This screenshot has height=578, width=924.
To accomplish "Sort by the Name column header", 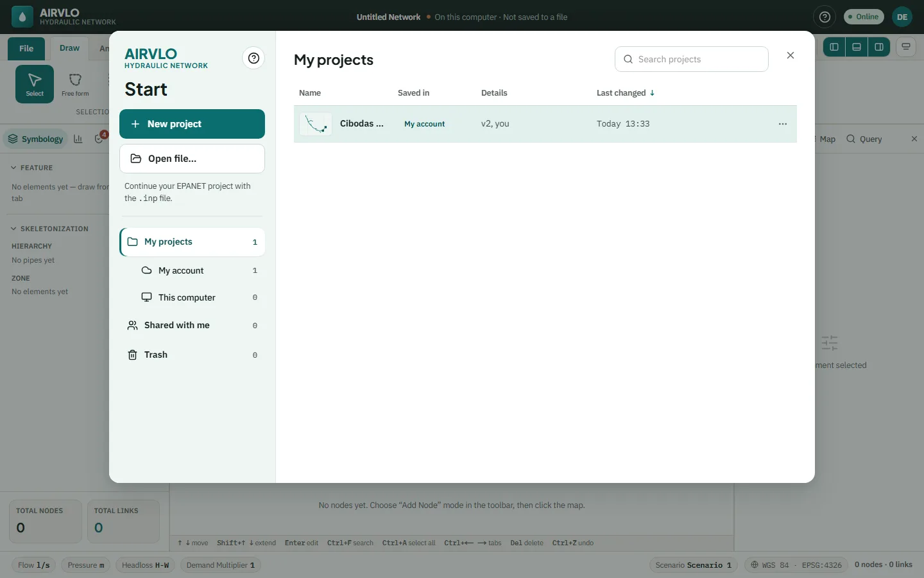I will pos(310,93).
